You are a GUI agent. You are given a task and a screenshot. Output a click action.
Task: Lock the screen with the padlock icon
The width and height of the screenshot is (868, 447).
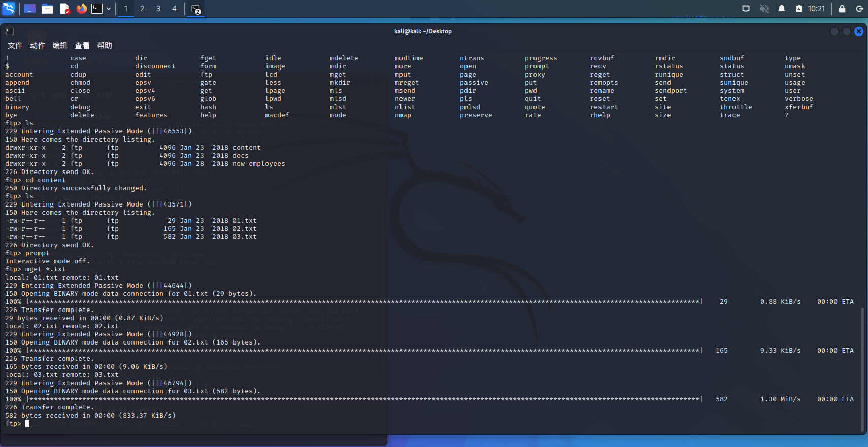[842, 9]
